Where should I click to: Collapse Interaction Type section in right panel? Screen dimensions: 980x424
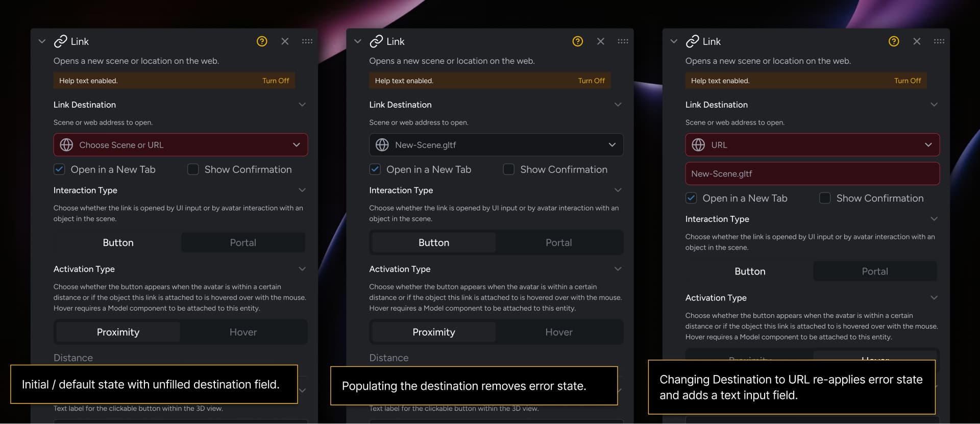pos(934,219)
